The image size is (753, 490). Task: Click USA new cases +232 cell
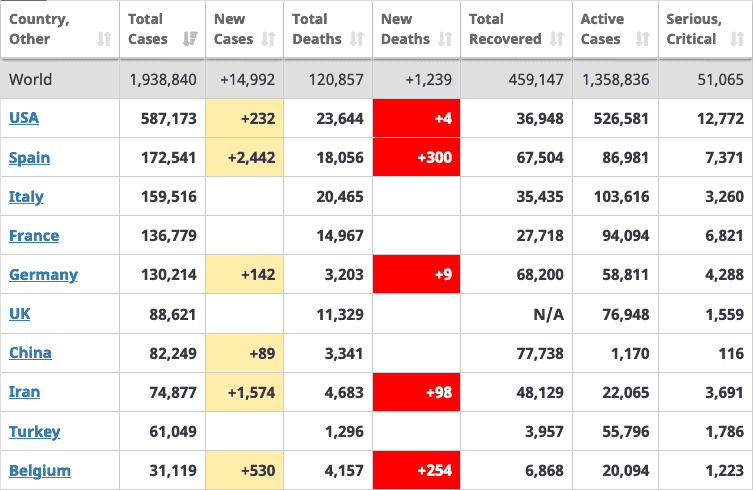245,118
